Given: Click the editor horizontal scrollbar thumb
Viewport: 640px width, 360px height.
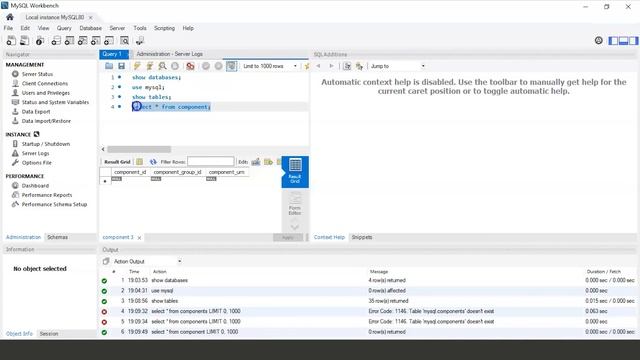Looking at the screenshot, I should 139,149.
